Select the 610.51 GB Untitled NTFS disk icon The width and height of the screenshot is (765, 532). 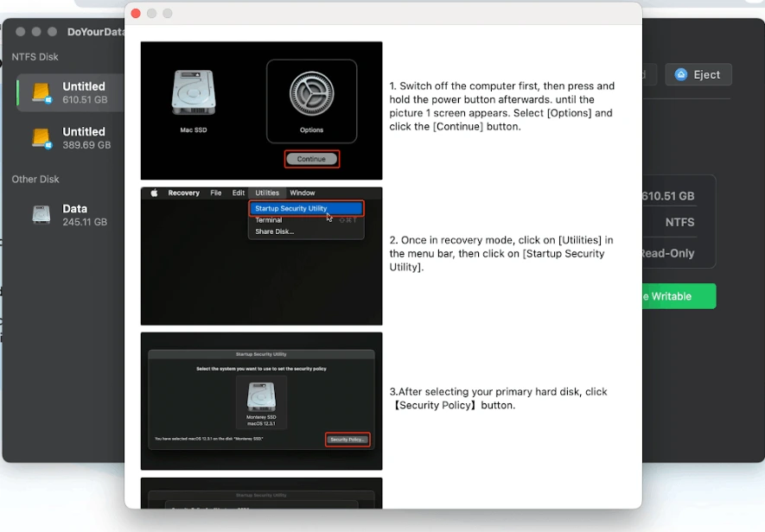pos(41,93)
